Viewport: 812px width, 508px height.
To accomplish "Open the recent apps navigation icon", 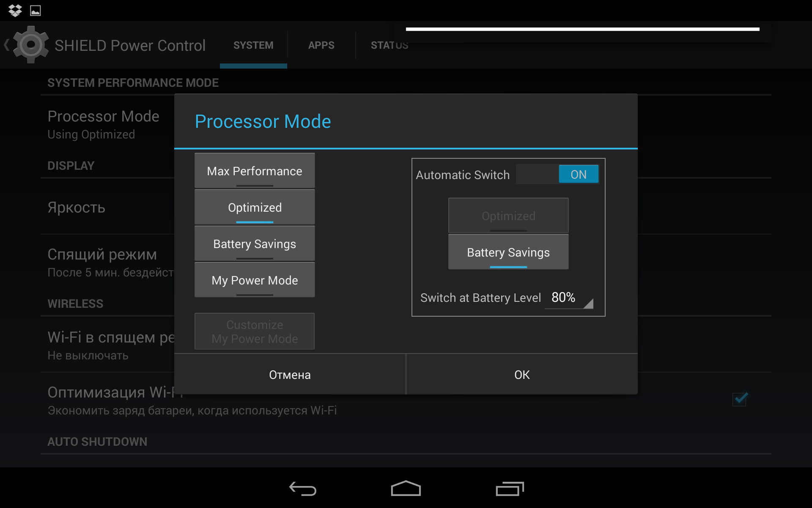I will [510, 489].
